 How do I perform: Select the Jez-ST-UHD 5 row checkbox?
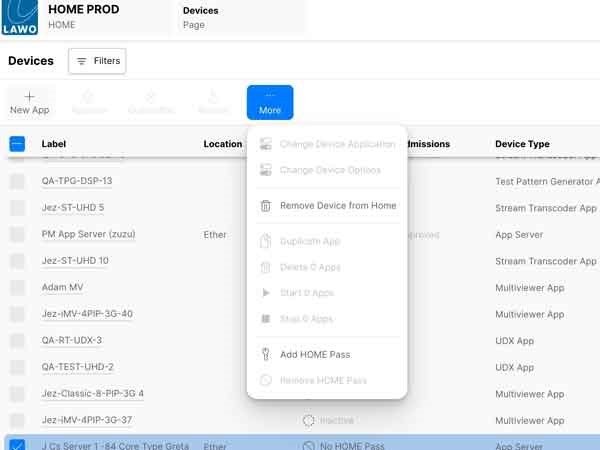(x=17, y=208)
